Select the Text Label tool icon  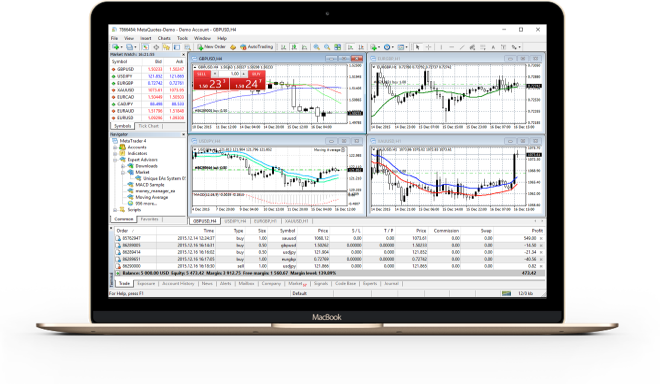click(x=503, y=47)
